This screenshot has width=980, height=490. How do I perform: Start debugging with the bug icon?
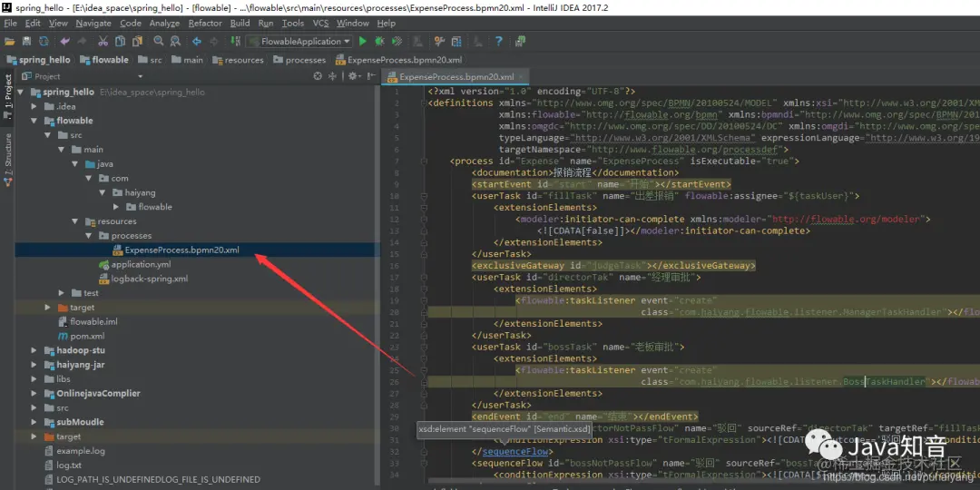click(x=379, y=41)
